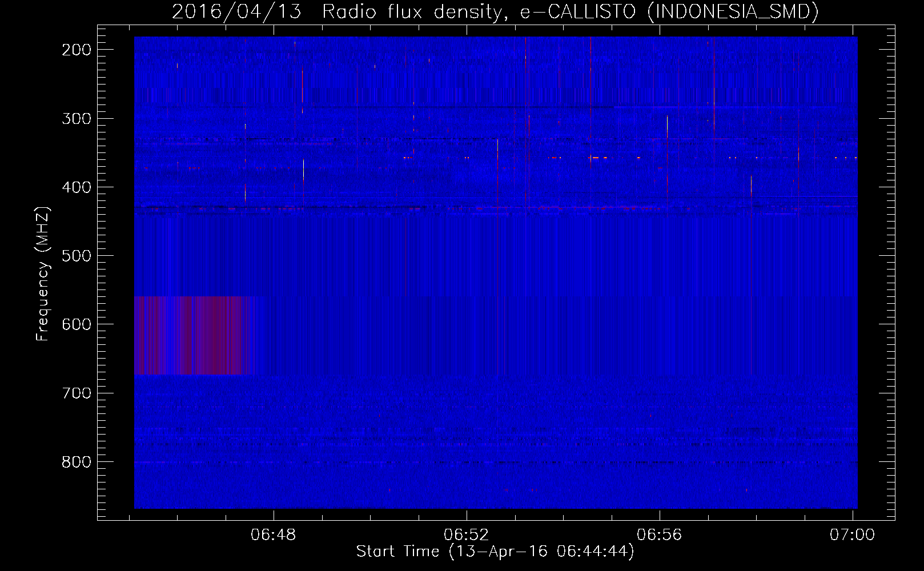Click the plot title '2016/04/13 Radio flux density'
The height and width of the screenshot is (571, 924).
pos(495,12)
